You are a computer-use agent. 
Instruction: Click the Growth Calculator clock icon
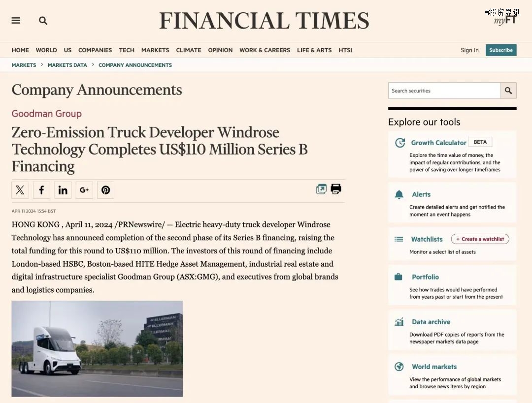[400, 143]
